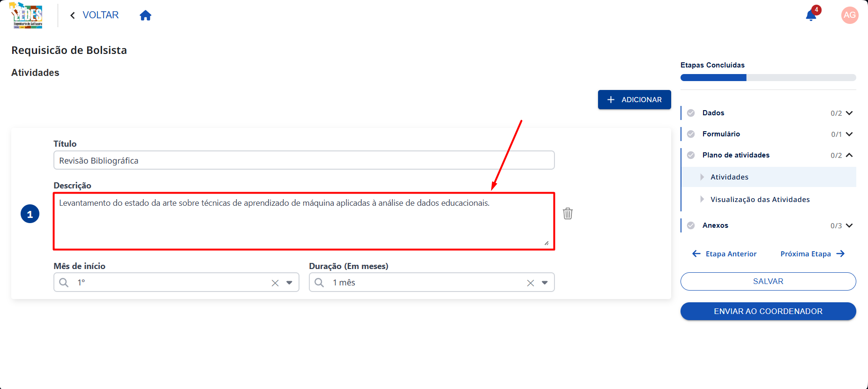Open the Mês de início dropdown arrow
Image resolution: width=868 pixels, height=389 pixels.
click(x=289, y=283)
